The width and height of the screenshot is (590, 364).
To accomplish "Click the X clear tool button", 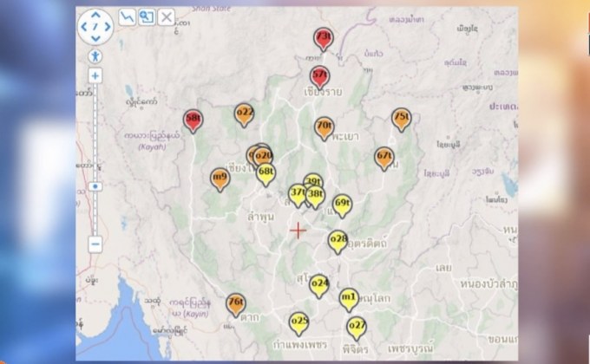I will [x=166, y=17].
